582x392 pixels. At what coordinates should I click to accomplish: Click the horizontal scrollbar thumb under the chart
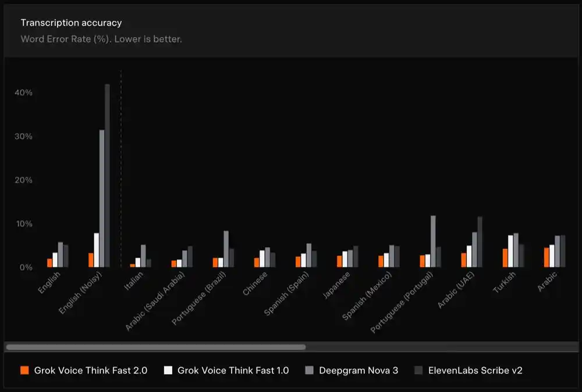coord(156,347)
